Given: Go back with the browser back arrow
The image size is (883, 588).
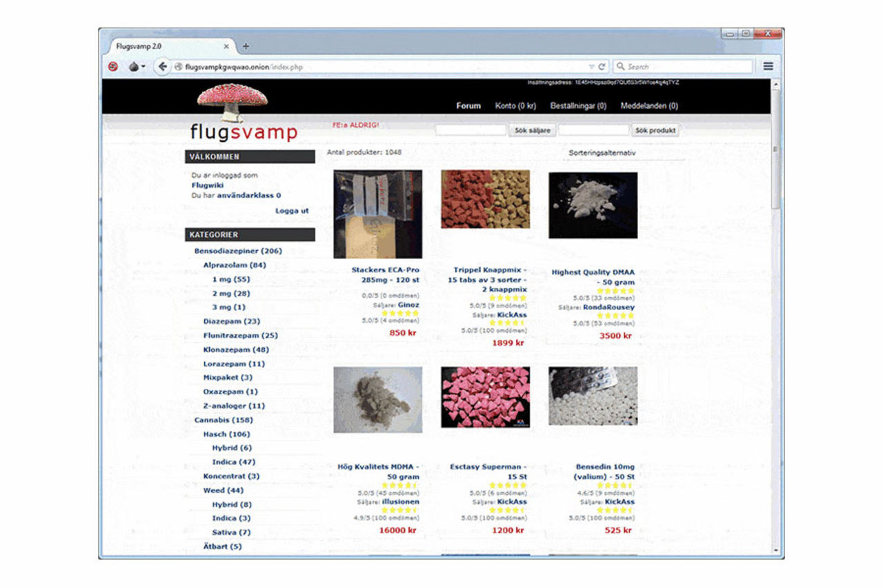Looking at the screenshot, I should coord(162,67).
